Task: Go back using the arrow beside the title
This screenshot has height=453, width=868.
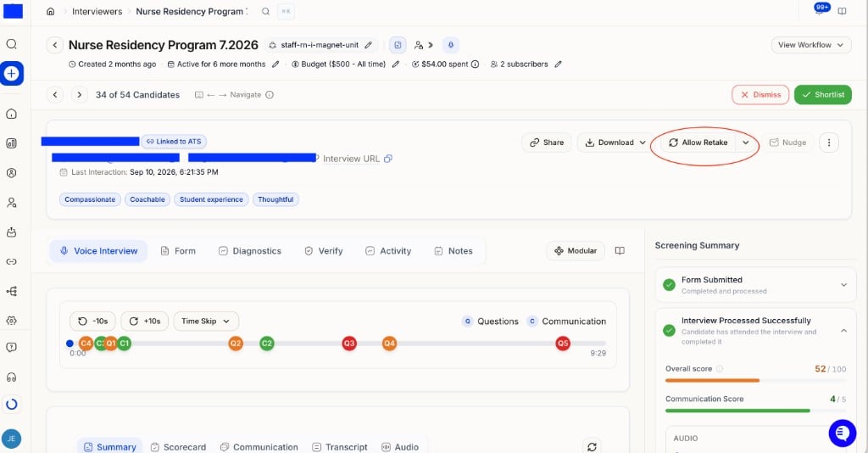Action: click(54, 45)
